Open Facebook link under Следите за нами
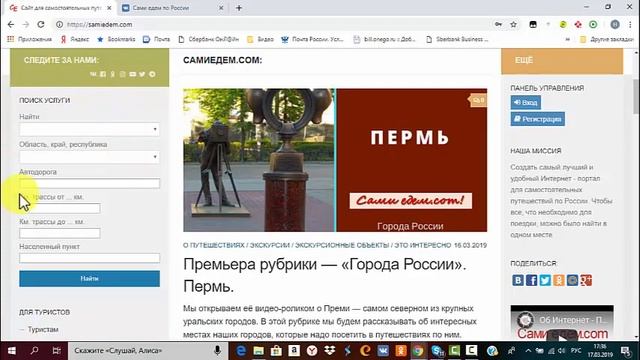The image size is (640, 360). tap(103, 74)
